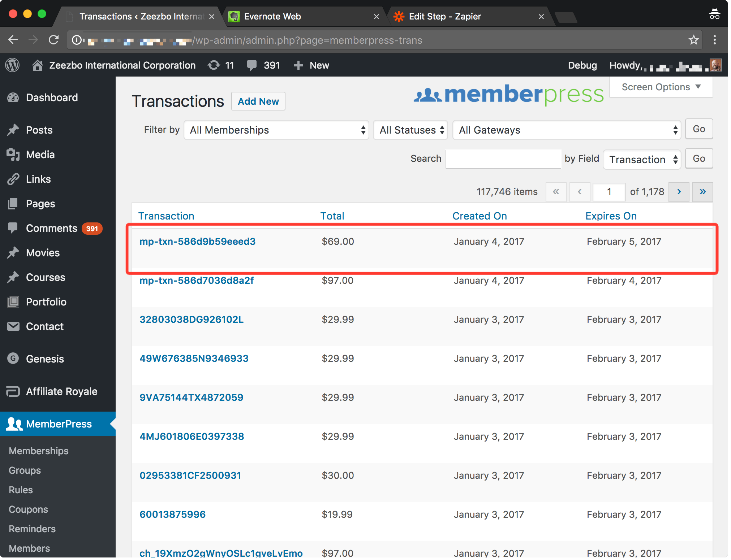Click the Posts pin icon in sidebar
This screenshot has width=731, height=560.
(13, 130)
